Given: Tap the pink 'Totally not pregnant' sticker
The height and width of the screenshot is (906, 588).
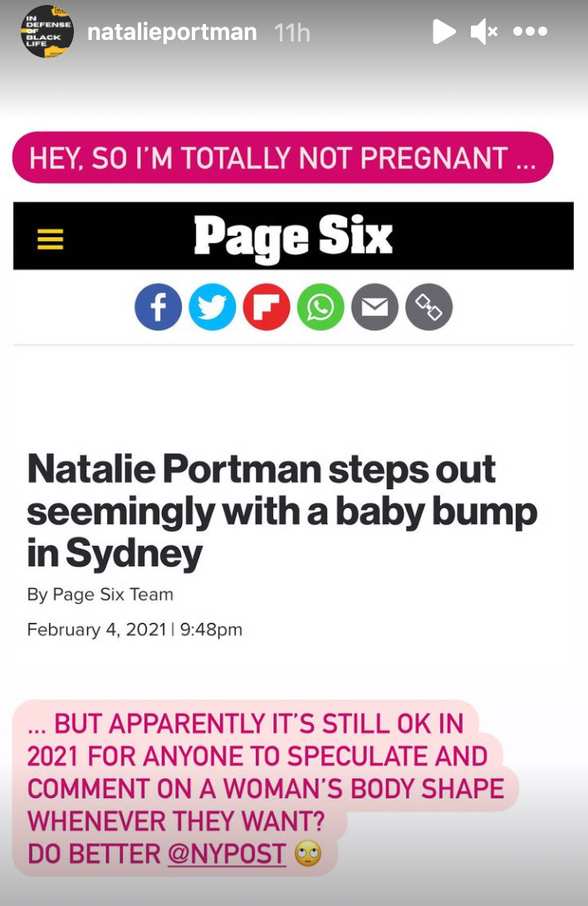Looking at the screenshot, I should click(x=282, y=157).
